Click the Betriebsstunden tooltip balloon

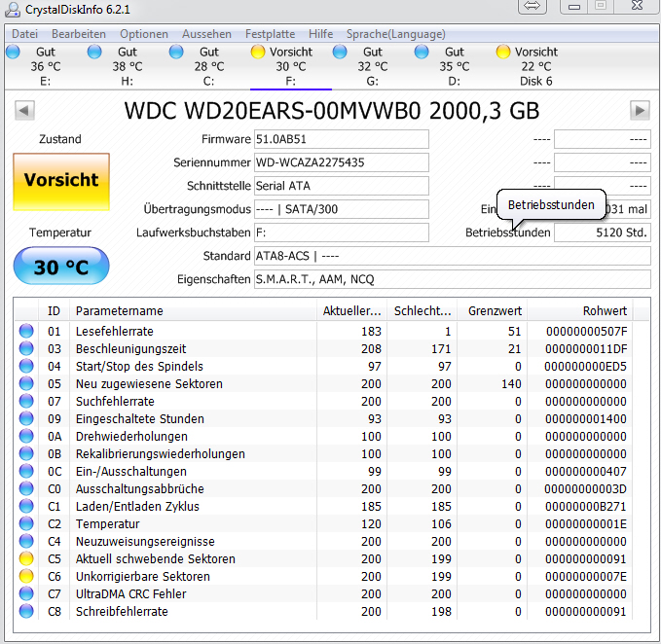point(551,205)
